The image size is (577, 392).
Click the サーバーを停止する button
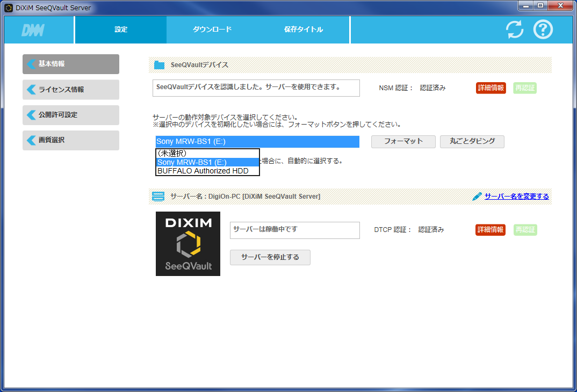click(x=270, y=257)
